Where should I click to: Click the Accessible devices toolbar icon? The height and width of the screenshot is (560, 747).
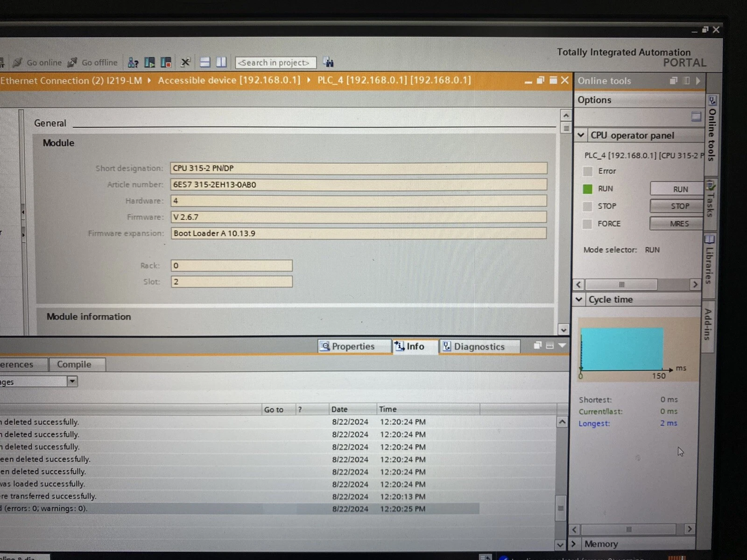click(133, 63)
